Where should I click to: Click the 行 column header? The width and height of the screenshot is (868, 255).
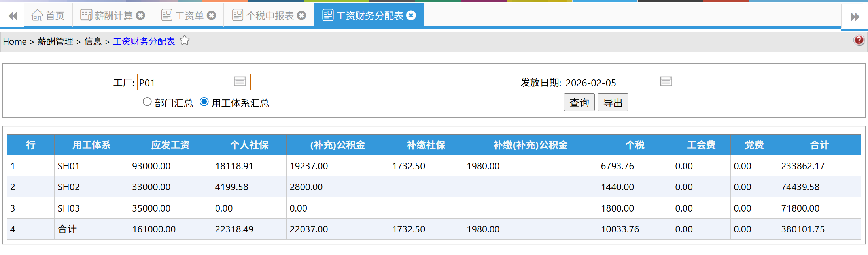click(x=30, y=145)
